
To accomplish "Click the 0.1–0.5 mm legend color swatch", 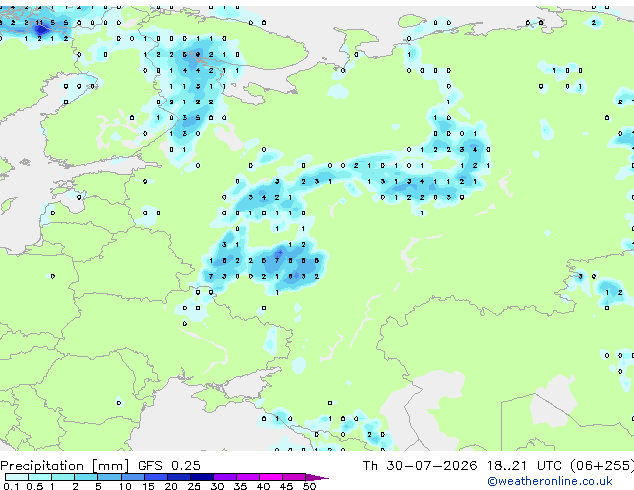I will tap(17, 477).
